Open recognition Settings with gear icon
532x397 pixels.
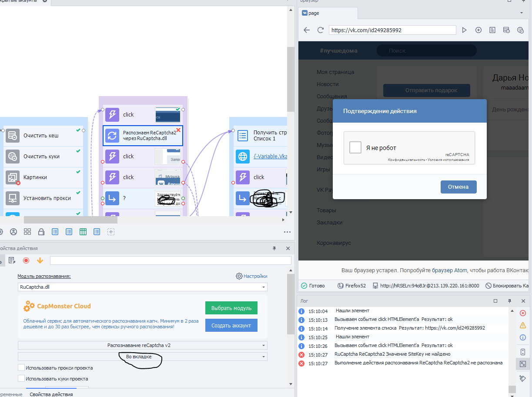pos(251,276)
